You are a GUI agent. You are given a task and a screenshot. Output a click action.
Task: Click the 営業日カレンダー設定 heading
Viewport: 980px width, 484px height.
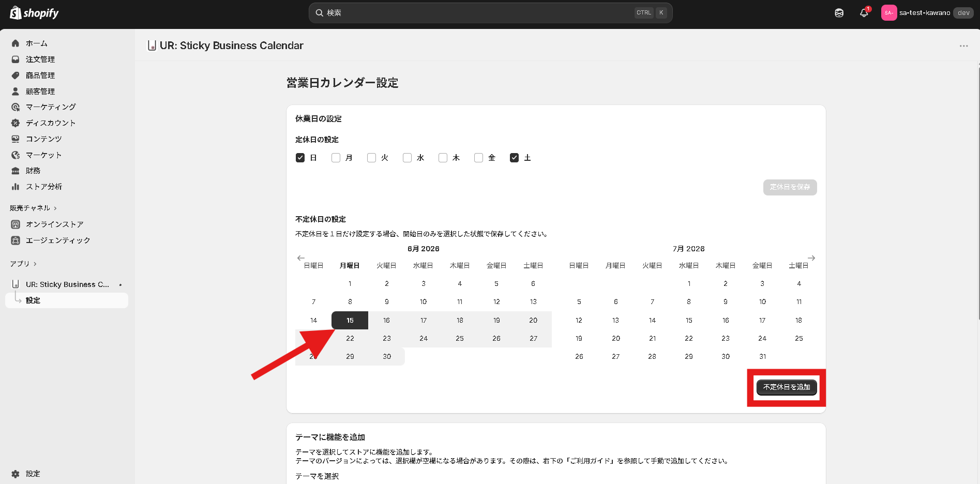[342, 83]
